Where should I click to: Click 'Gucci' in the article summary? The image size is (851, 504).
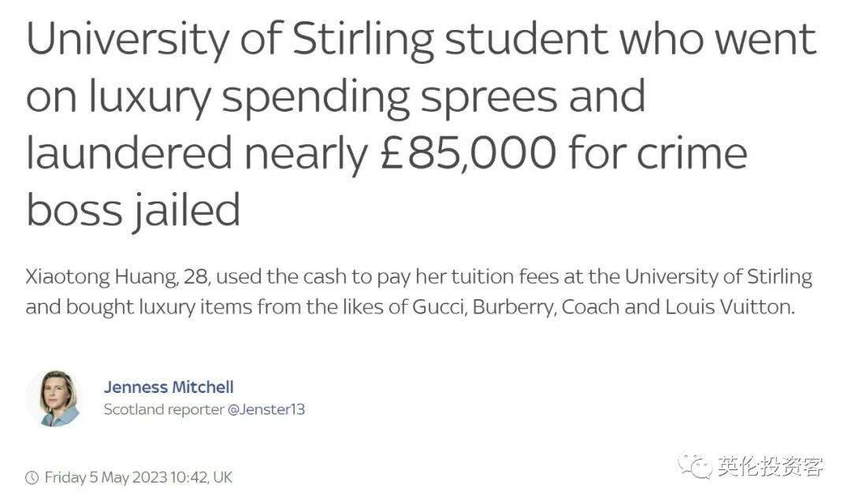click(x=439, y=307)
